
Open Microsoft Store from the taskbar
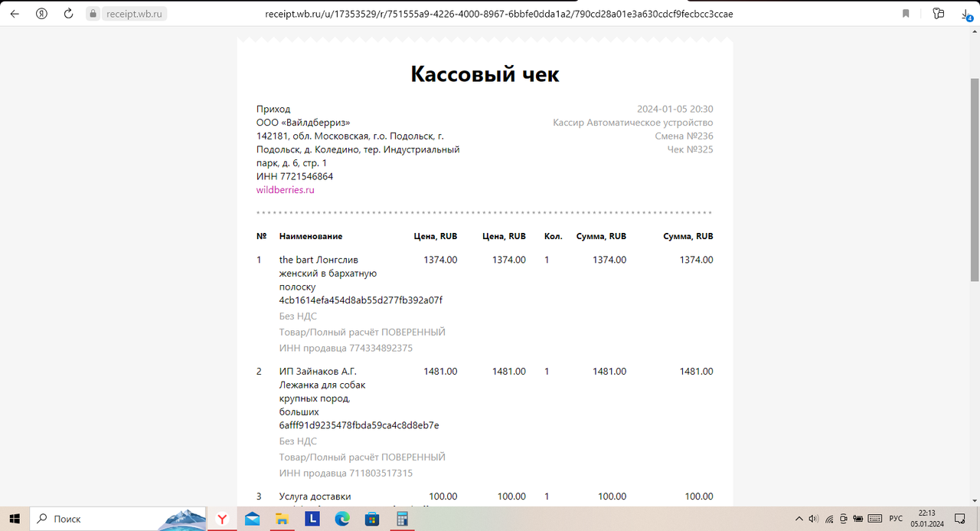(371, 519)
